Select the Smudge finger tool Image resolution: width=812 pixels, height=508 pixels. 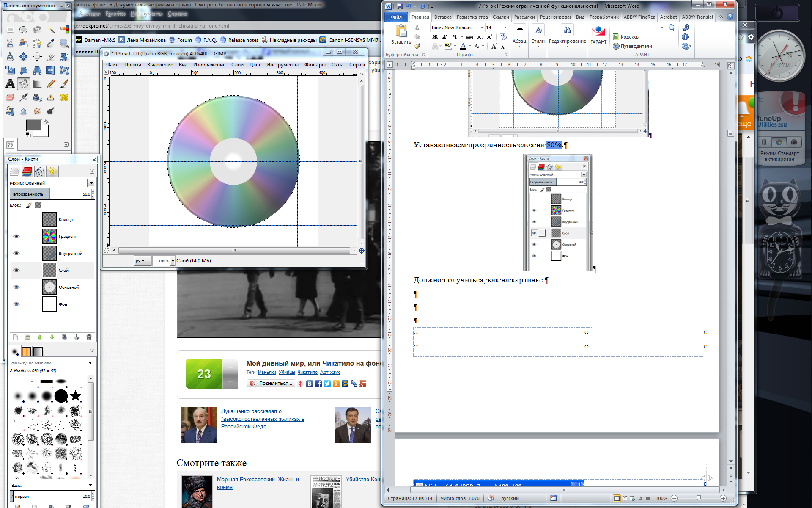[37, 111]
